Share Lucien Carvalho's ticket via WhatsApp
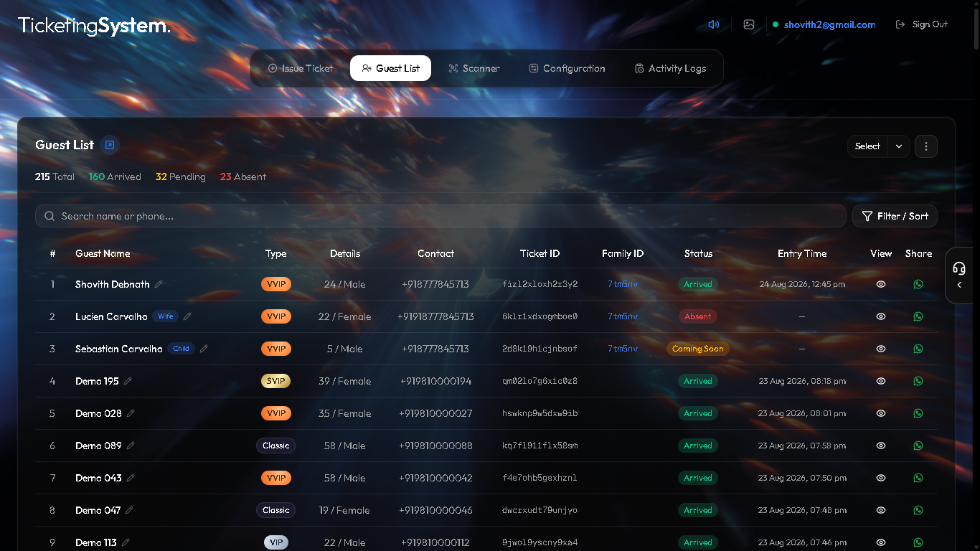Image resolution: width=980 pixels, height=551 pixels. [x=918, y=316]
